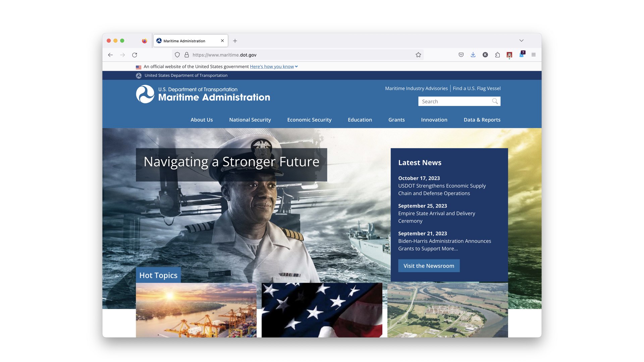Expand "Here's how you know"
The height and width of the screenshot is (362, 644).
[x=274, y=67]
